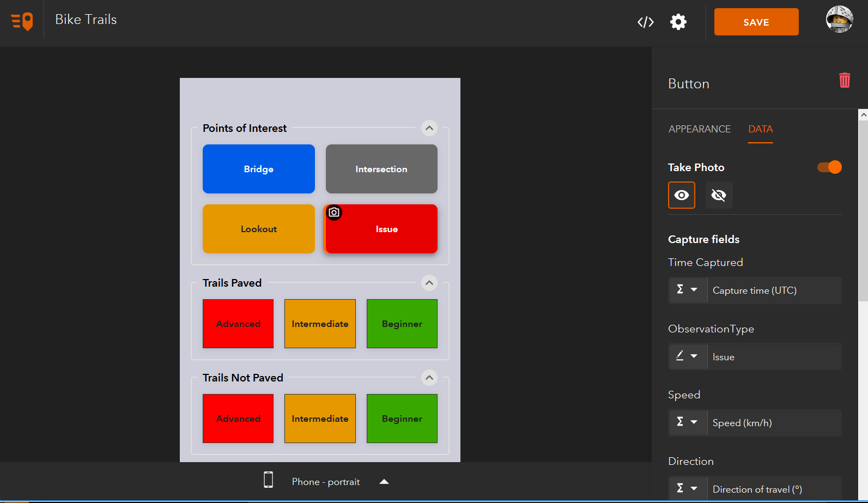The height and width of the screenshot is (503, 868).
Task: Switch to the Appearance tab
Action: click(700, 129)
